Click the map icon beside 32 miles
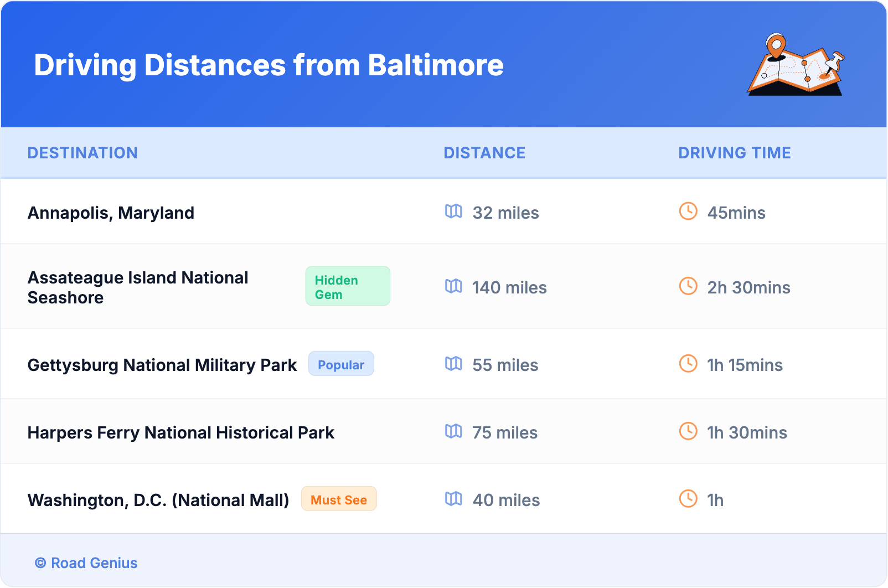This screenshot has width=888, height=588. pyautogui.click(x=453, y=211)
